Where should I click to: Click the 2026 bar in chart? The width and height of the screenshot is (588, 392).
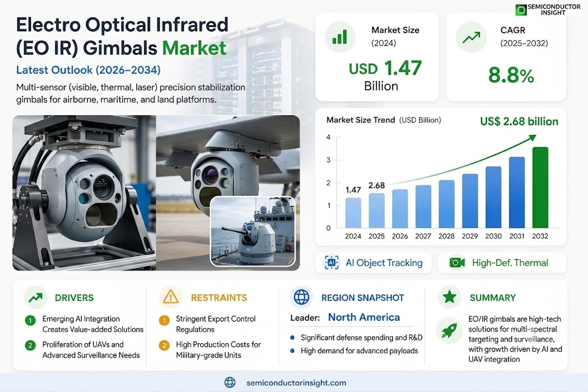point(400,209)
